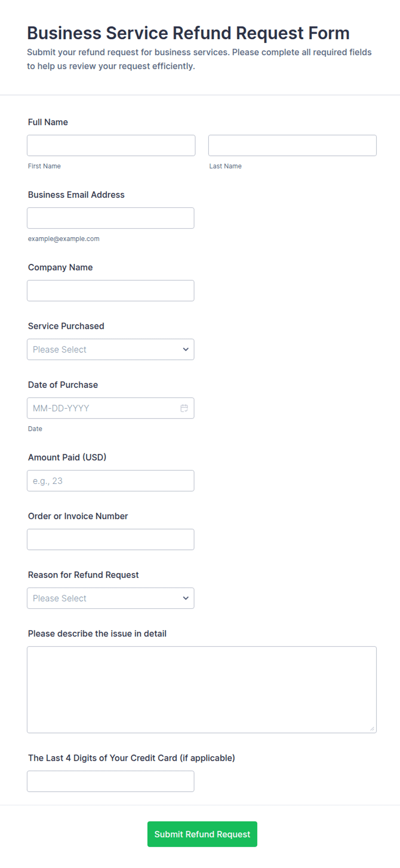Viewport: 400px width, 868px height.
Task: Click the Last Name input field
Action: click(x=292, y=146)
